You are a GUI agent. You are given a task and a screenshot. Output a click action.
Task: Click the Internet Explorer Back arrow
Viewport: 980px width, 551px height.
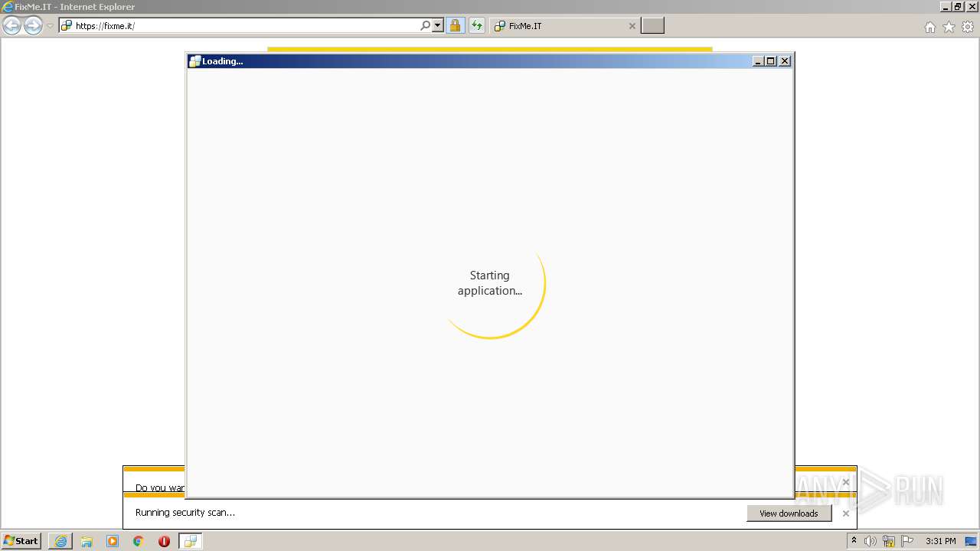[x=12, y=26]
